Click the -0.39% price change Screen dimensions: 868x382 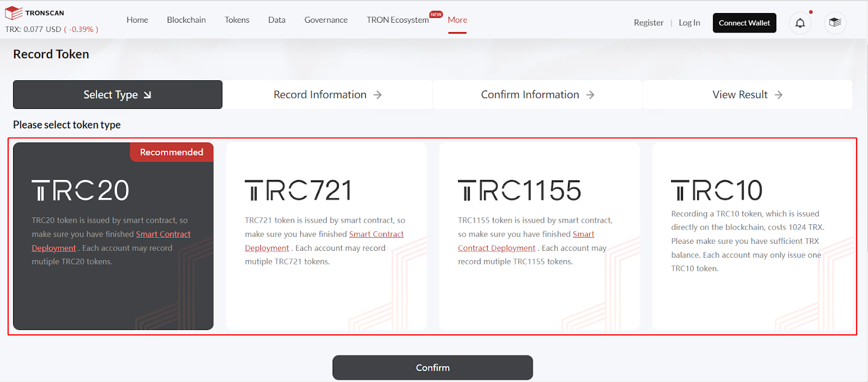[81, 29]
